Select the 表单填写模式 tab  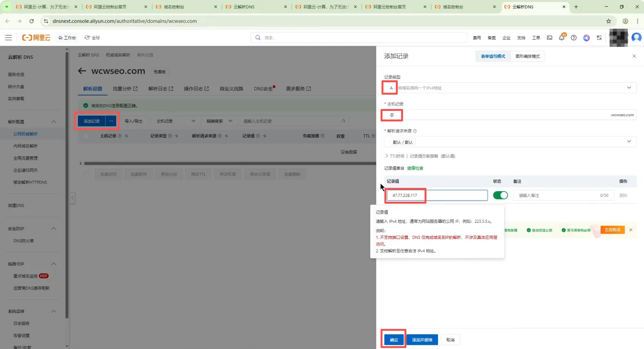coord(493,56)
